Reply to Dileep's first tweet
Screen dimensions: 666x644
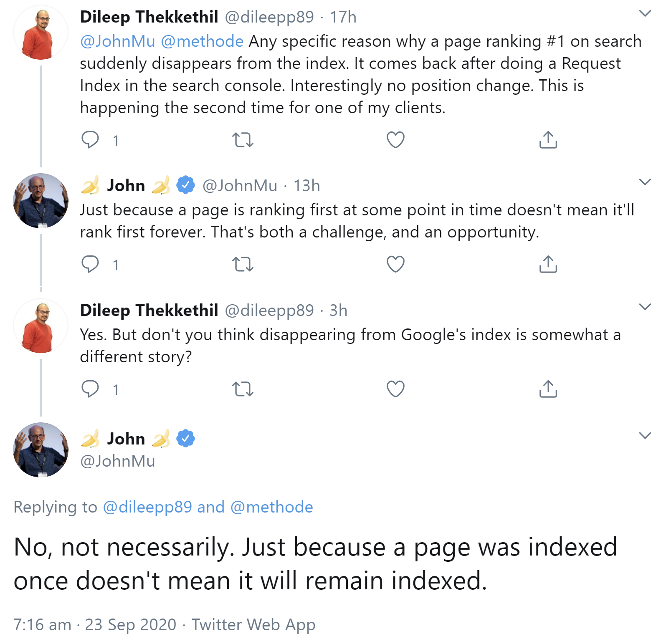click(90, 140)
